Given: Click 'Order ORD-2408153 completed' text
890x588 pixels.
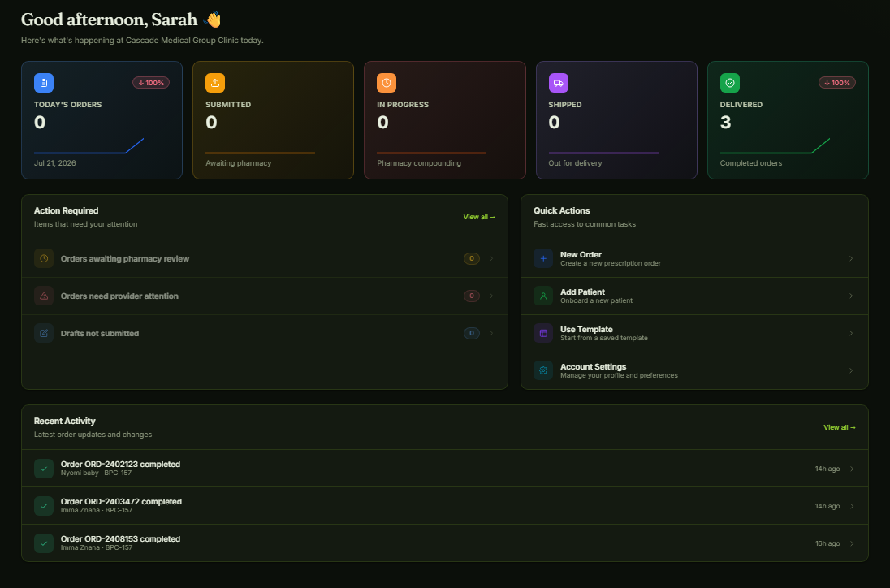Looking at the screenshot, I should click(x=120, y=539).
